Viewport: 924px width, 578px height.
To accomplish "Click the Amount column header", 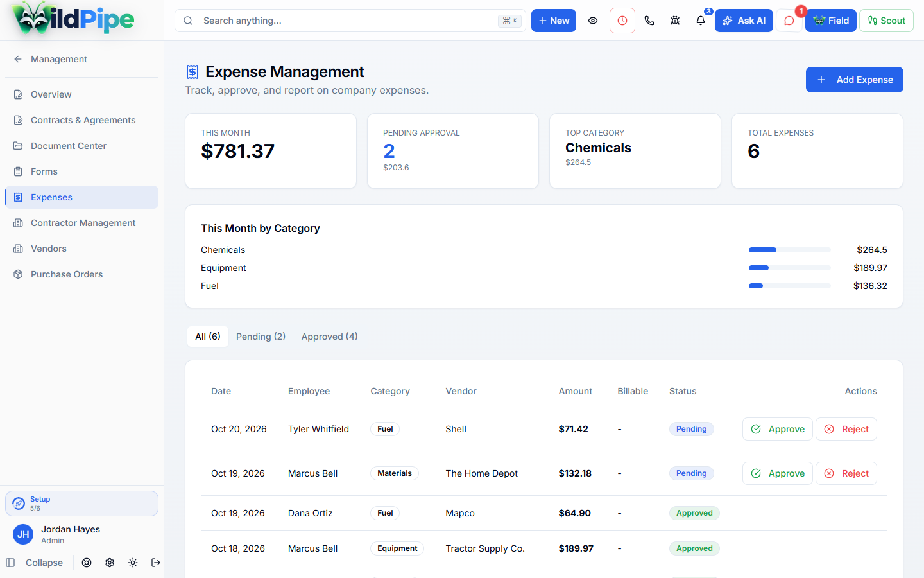I will point(576,391).
